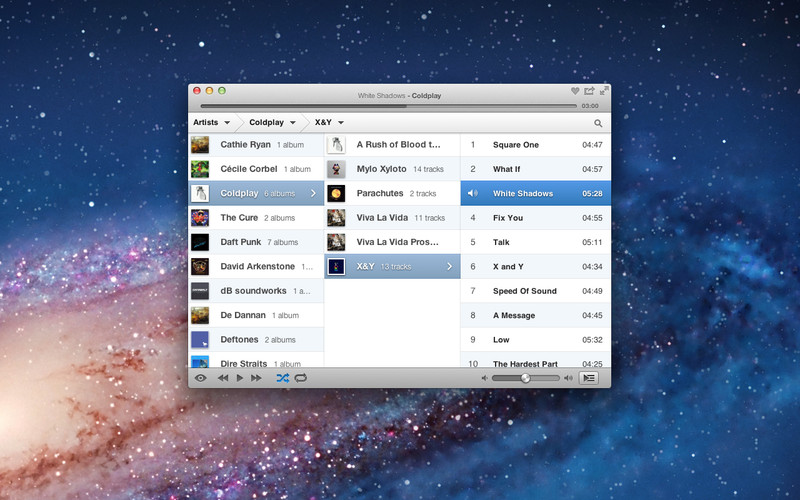Toggle the eye visibility icon in bottom bar
Image resolution: width=800 pixels, height=500 pixels.
(x=200, y=378)
